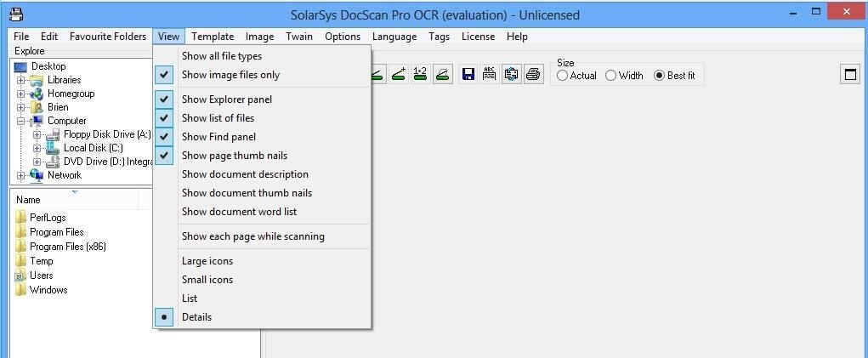
Task: Click the scanner icon next to the save icon
Action: [x=442, y=74]
